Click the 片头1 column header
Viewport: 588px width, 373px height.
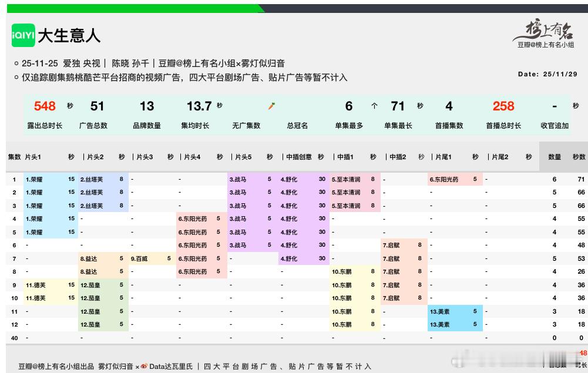pos(33,157)
